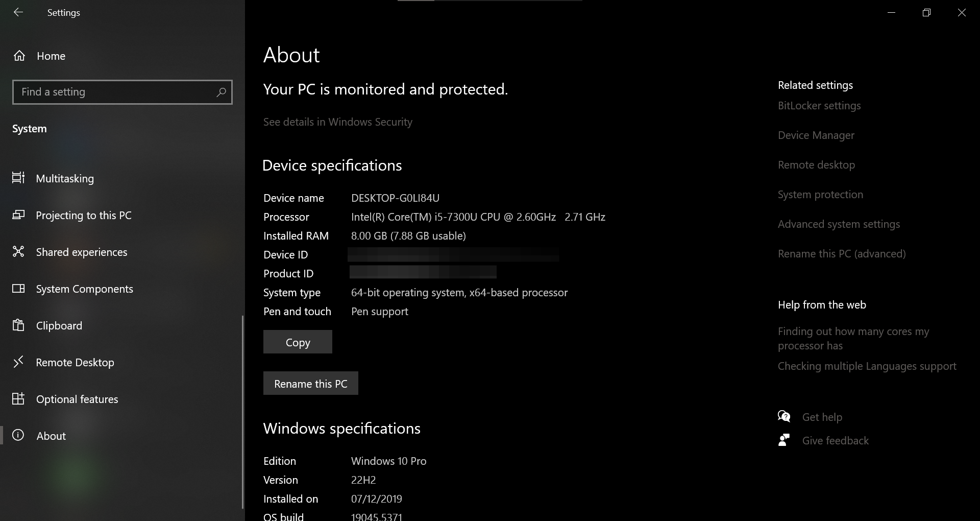The image size is (980, 521).
Task: Focus the Find a setting search box
Action: click(x=122, y=92)
